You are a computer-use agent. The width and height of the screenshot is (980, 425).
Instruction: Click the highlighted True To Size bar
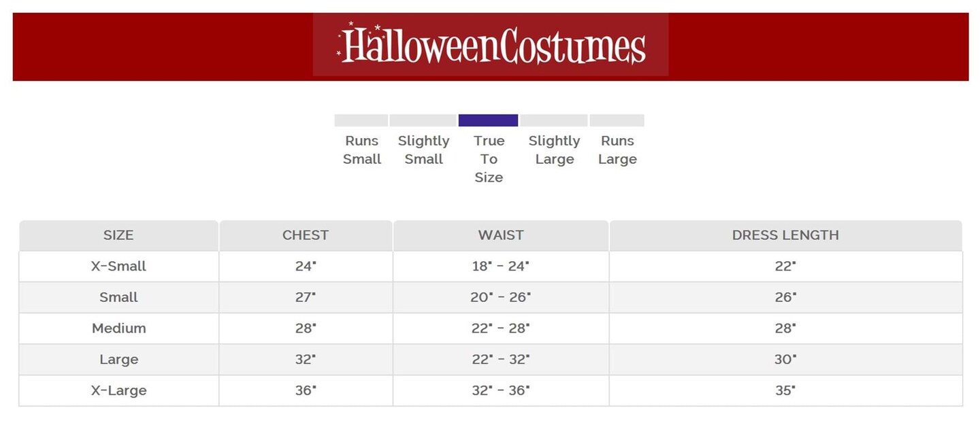[488, 120]
